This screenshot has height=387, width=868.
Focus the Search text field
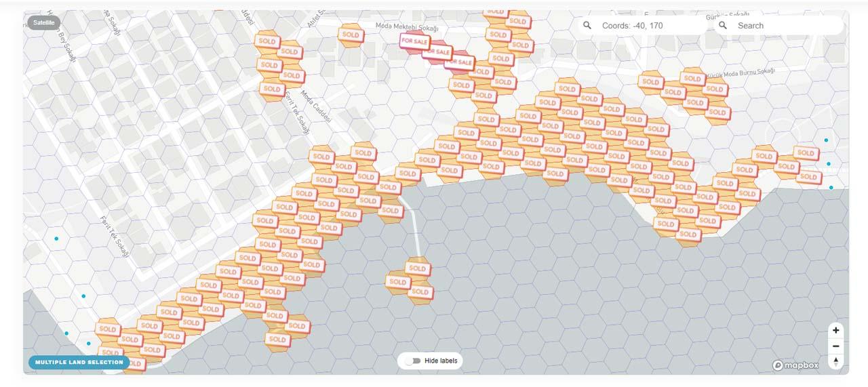783,26
